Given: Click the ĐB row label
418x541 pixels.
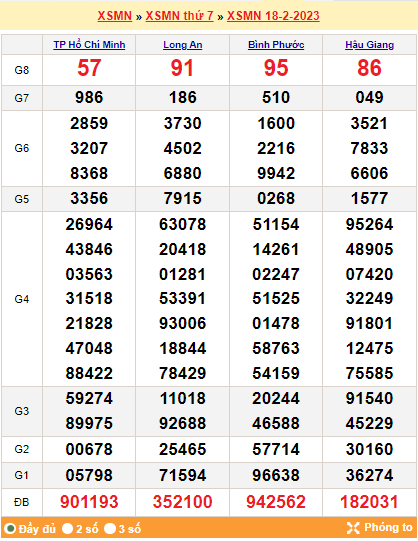Looking at the screenshot, I should [x=21, y=502].
